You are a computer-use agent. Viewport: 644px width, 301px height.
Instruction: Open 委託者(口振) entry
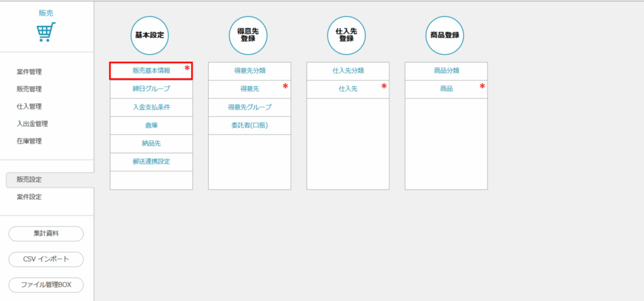(x=249, y=125)
